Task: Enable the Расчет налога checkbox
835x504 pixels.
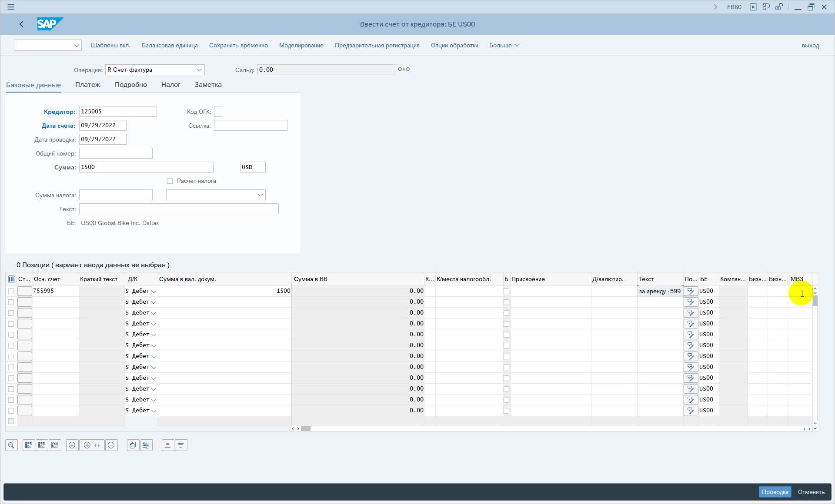Action: click(x=170, y=181)
